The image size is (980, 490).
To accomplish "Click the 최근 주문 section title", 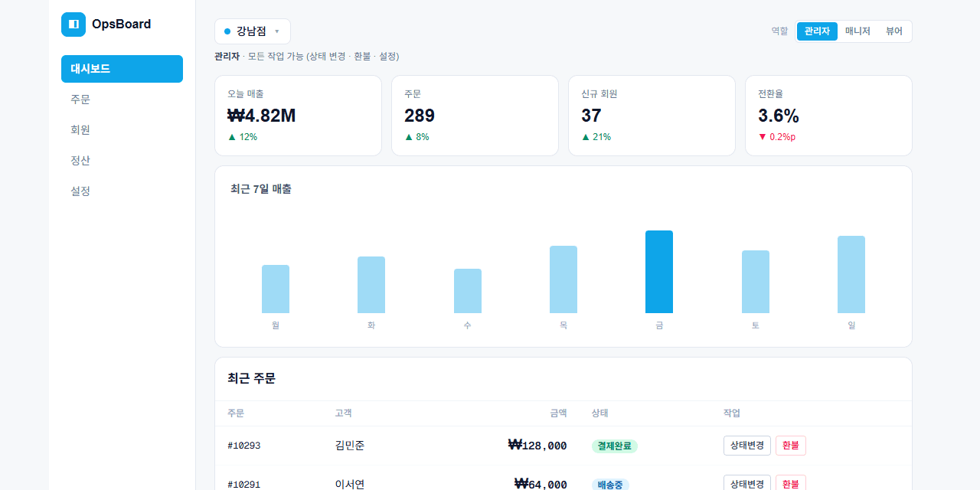I will (251, 378).
